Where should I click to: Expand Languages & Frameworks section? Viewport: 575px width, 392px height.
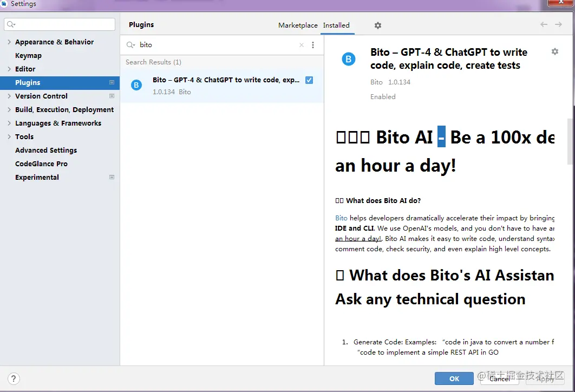click(9, 123)
